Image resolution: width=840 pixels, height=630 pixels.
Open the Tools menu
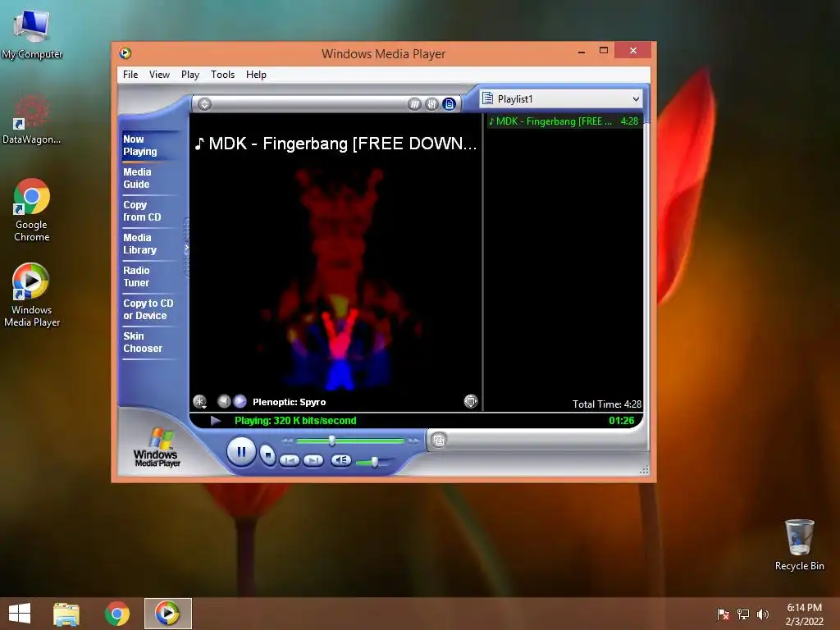pyautogui.click(x=222, y=75)
